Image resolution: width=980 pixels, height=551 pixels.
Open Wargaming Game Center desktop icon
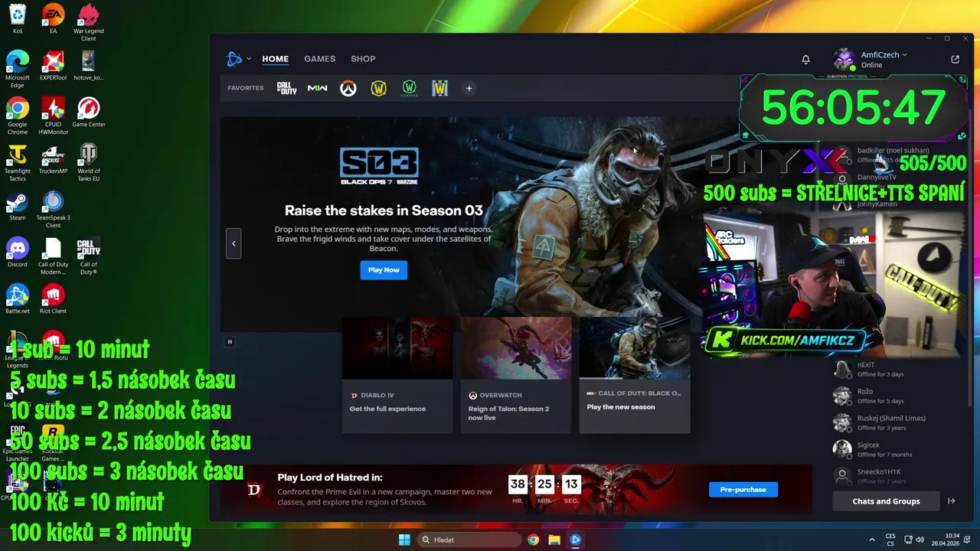point(89,113)
